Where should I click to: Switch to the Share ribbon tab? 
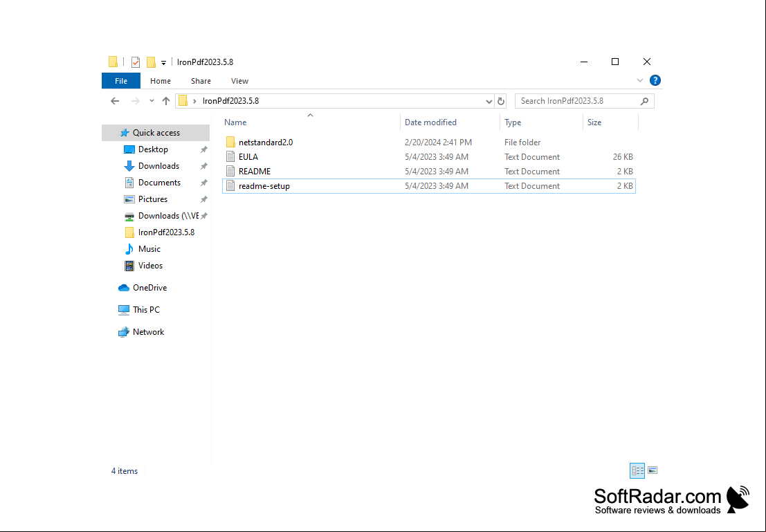(x=201, y=81)
